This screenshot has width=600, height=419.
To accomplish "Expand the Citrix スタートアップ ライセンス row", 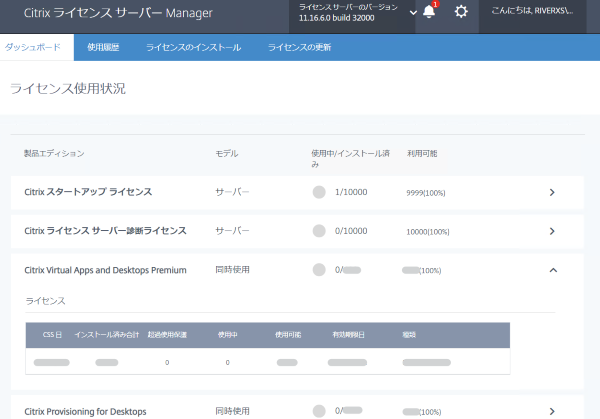I will click(x=552, y=192).
